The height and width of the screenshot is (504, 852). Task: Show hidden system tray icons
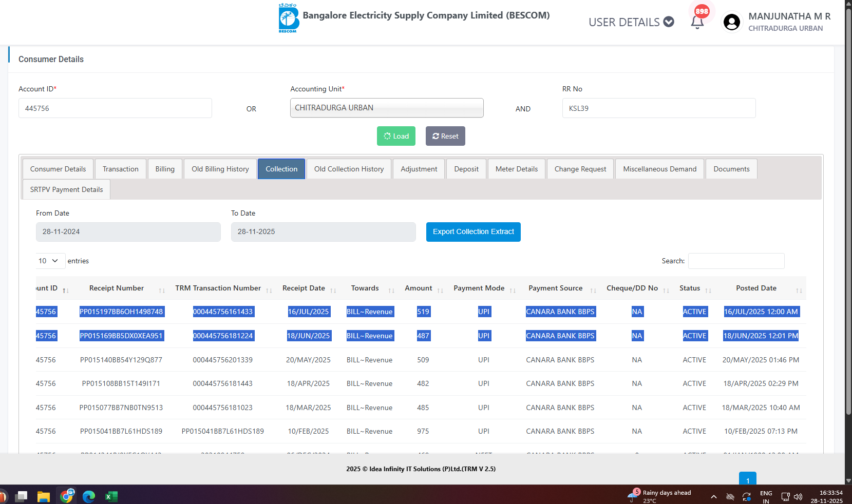point(714,496)
